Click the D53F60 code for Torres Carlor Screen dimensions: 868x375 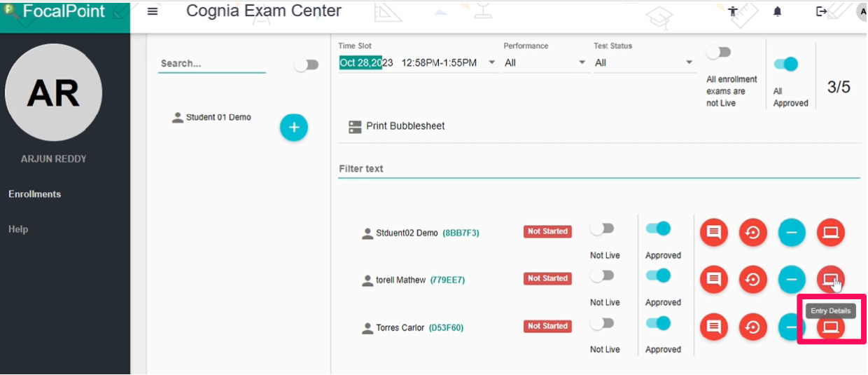(446, 327)
